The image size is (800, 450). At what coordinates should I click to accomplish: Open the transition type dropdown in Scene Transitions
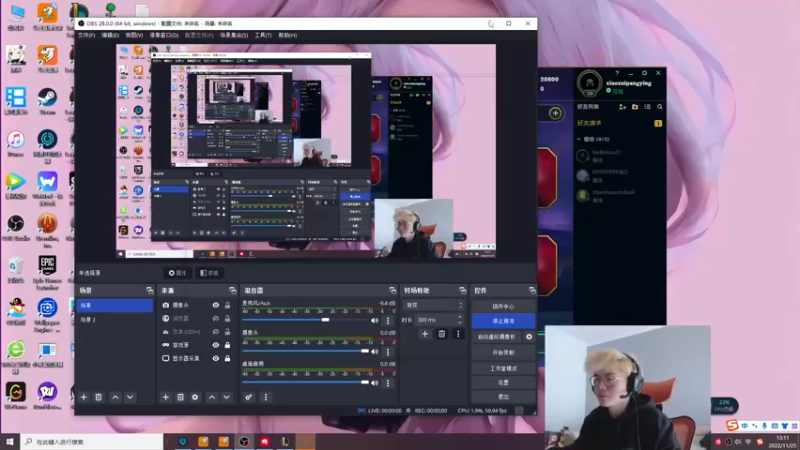tap(434, 305)
